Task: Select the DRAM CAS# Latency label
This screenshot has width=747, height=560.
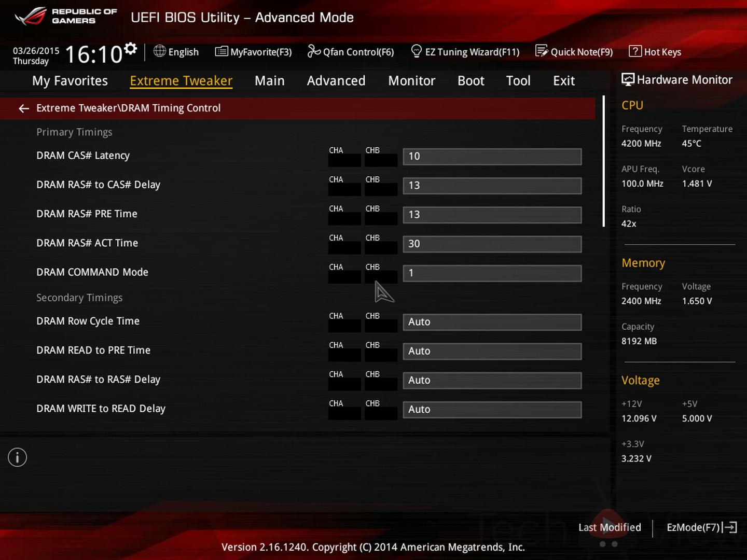Action: click(x=83, y=156)
